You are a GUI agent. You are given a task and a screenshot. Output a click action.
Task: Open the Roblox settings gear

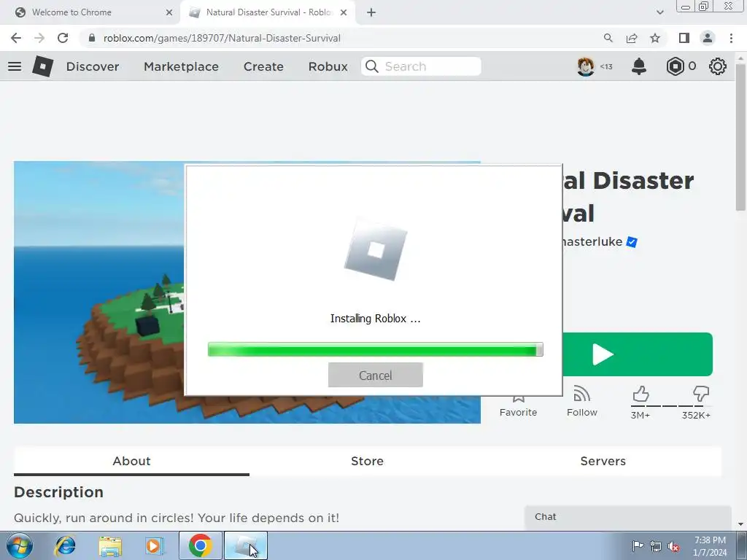point(718,66)
